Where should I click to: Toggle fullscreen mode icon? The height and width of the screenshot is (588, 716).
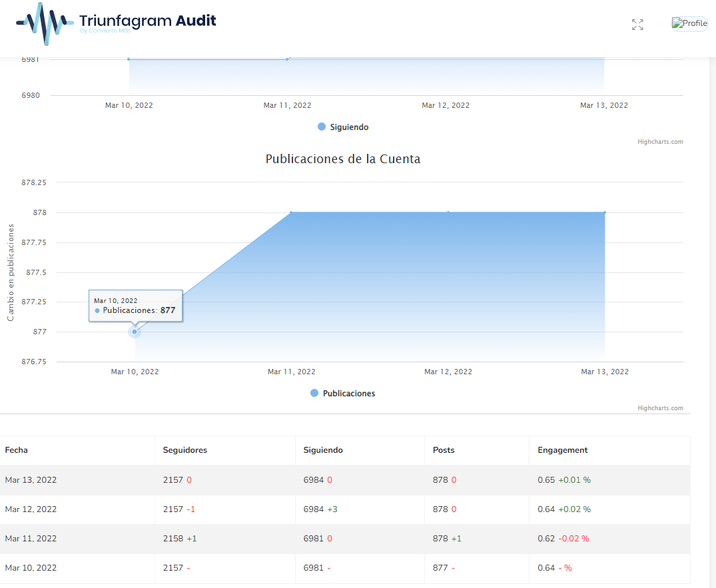637,25
